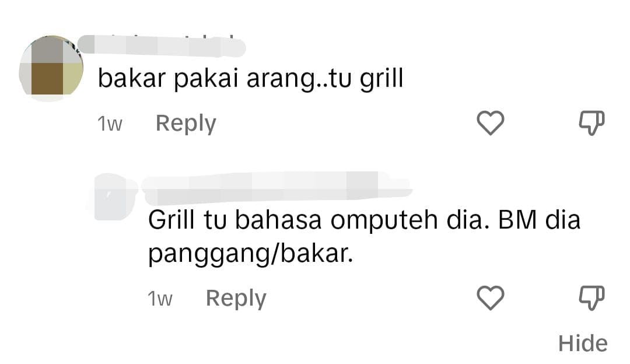Dislike the "Grill tu bahasa omputeh" reply
The height and width of the screenshot is (364, 630).
(591, 297)
